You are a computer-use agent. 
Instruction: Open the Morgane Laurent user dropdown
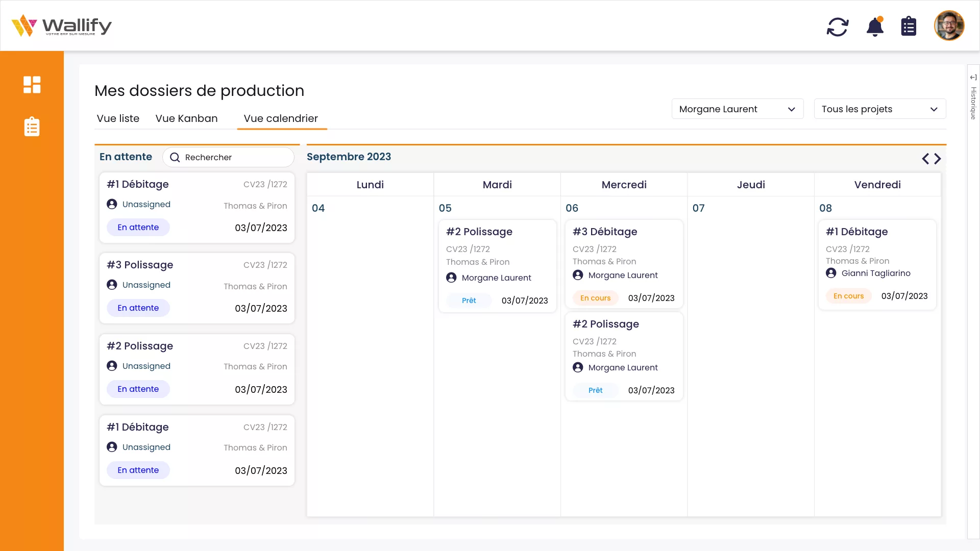click(737, 109)
